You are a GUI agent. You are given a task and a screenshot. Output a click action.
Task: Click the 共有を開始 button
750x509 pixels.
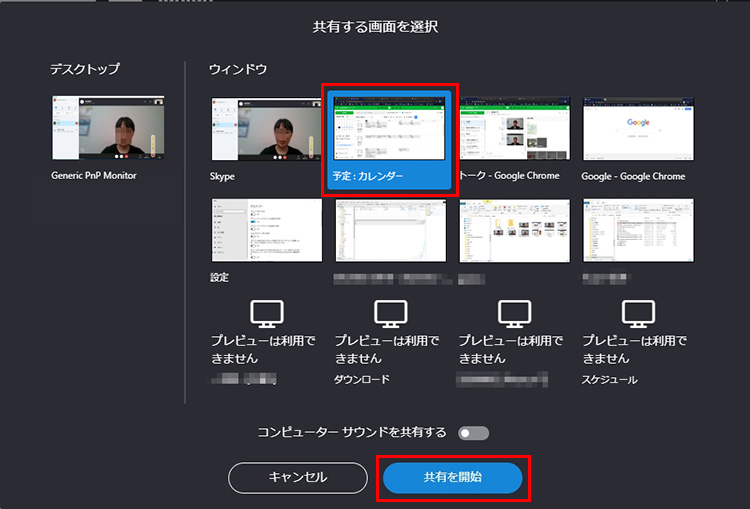tap(453, 478)
